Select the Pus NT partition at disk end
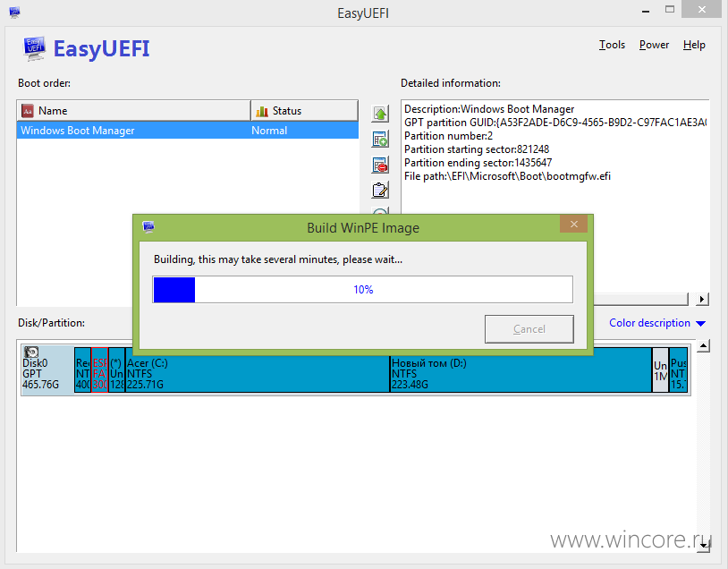The height and width of the screenshot is (569, 728). 678,369
